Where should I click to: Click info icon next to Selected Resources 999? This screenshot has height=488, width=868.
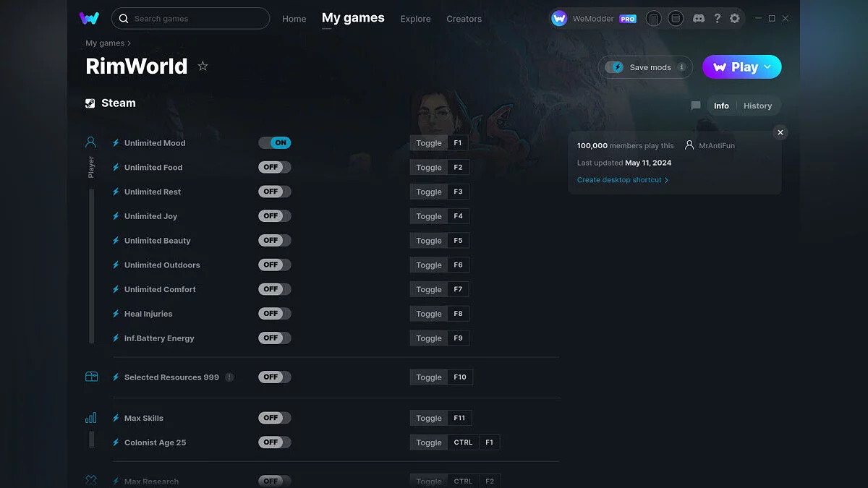(229, 377)
